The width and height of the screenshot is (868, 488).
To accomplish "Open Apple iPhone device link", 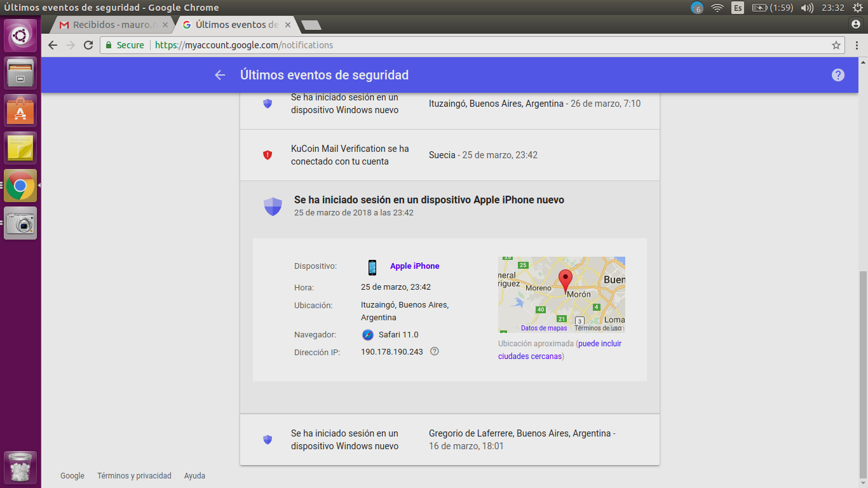I will pos(415,266).
